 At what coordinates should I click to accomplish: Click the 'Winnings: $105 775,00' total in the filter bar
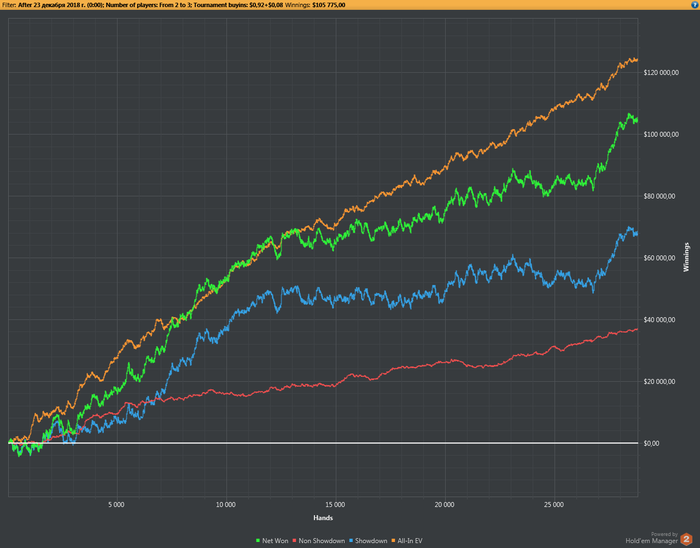[315, 5]
